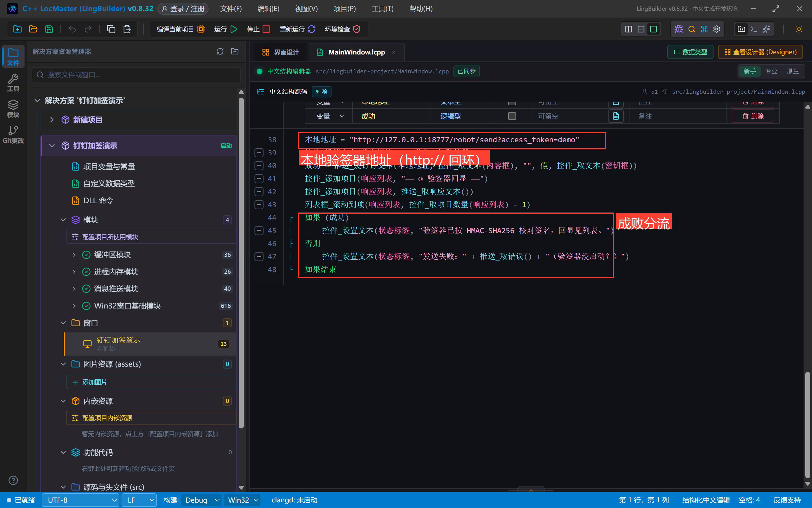812x508 pixels.
Task: Toggle the sun theme icon
Action: point(799,29)
